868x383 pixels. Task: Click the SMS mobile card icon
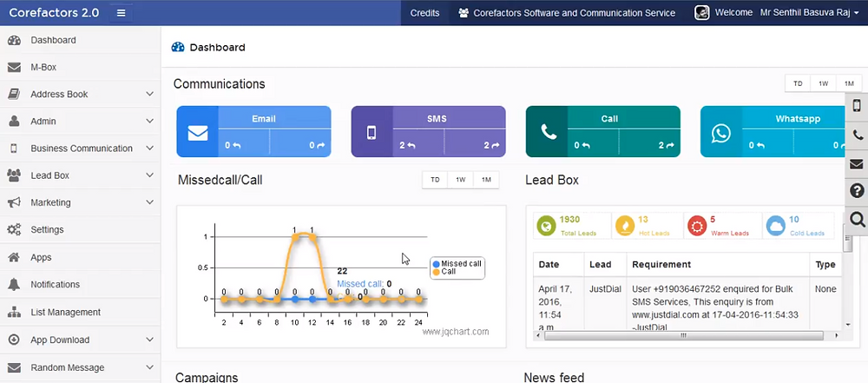click(x=372, y=133)
